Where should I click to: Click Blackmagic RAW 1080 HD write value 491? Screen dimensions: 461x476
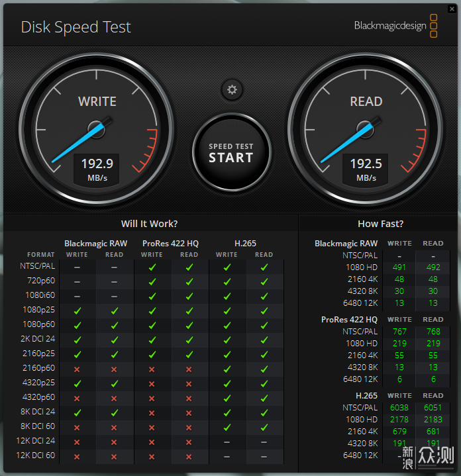(399, 267)
